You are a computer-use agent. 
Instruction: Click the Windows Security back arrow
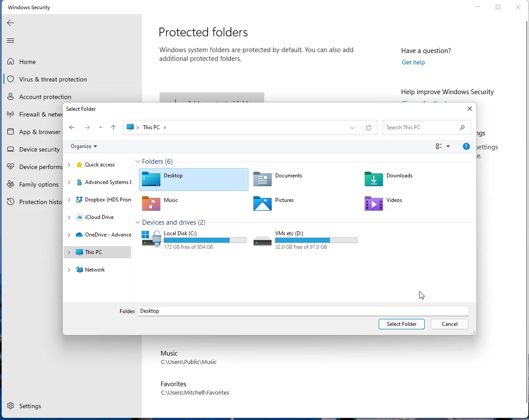(11, 23)
